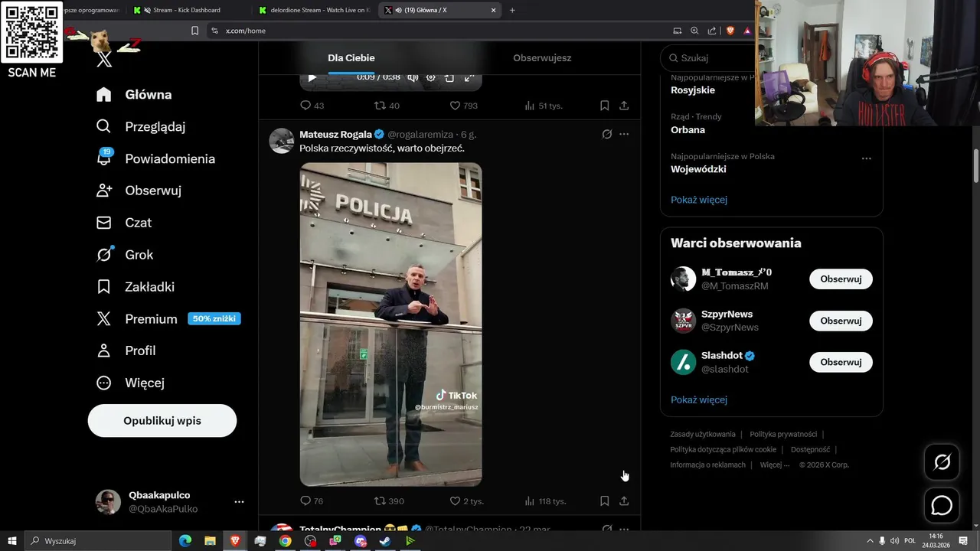The height and width of the screenshot is (551, 980).
Task: Open the Główna home page
Action: [133, 95]
